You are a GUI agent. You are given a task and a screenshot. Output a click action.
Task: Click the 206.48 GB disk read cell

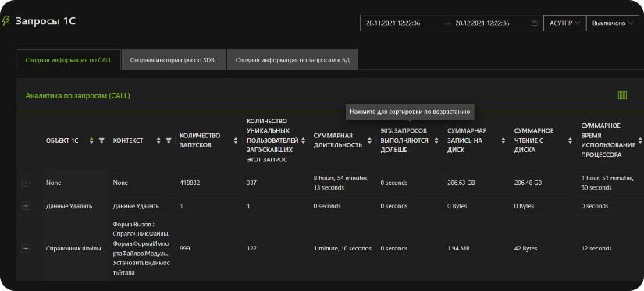coord(528,183)
